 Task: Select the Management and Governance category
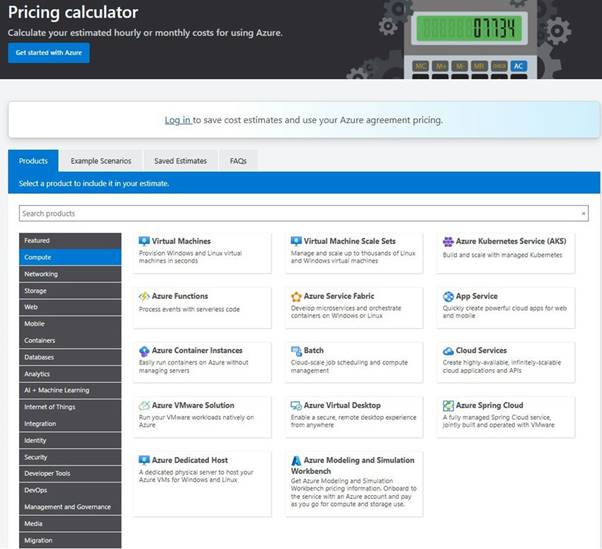[70, 507]
